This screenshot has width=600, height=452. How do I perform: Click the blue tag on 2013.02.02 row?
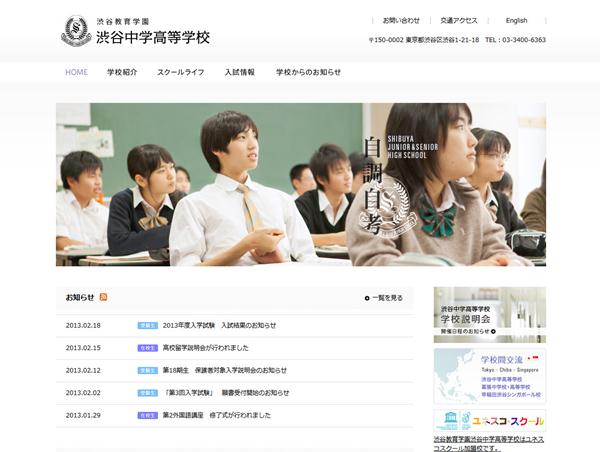click(148, 393)
